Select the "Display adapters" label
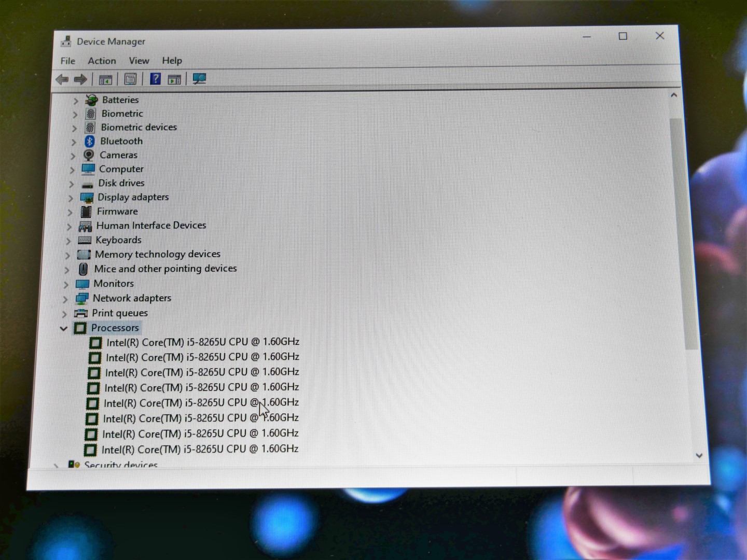This screenshot has height=560, width=747. coord(133,197)
